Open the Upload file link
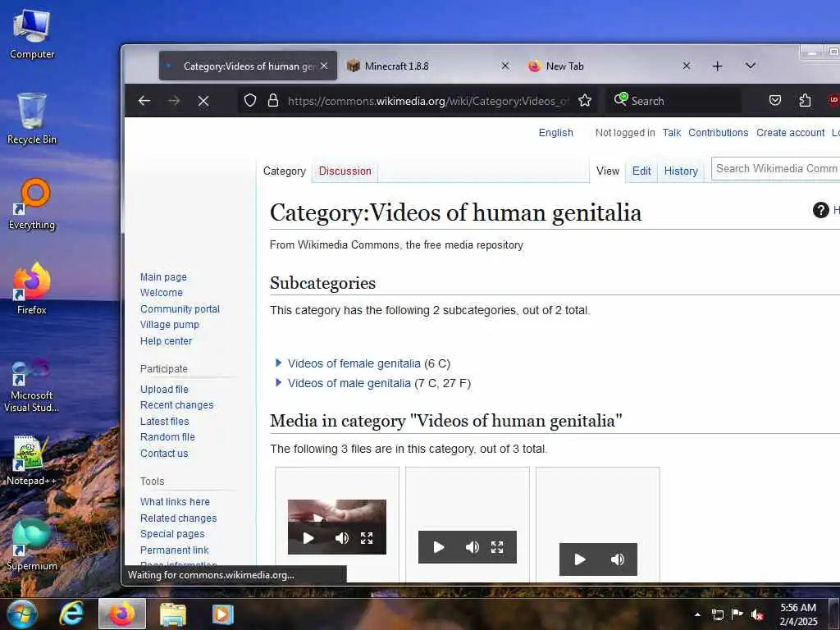Viewport: 840px width, 630px height. 164,390
